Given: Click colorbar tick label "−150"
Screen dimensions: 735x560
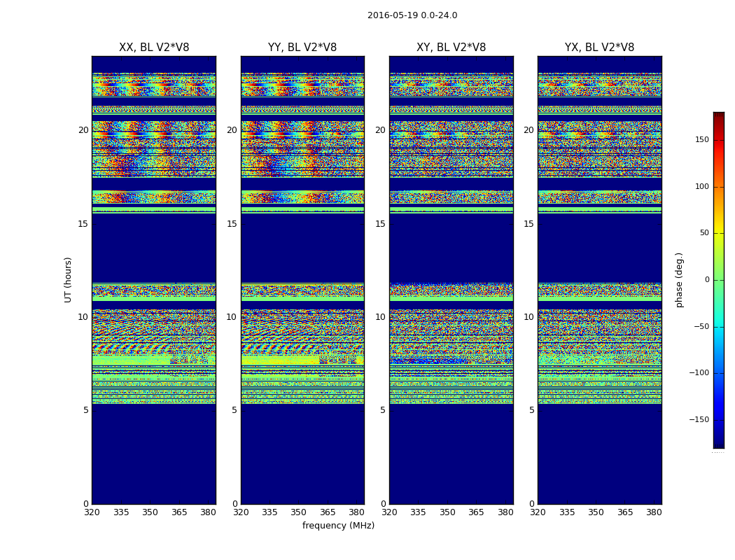Looking at the screenshot, I should [x=699, y=419].
